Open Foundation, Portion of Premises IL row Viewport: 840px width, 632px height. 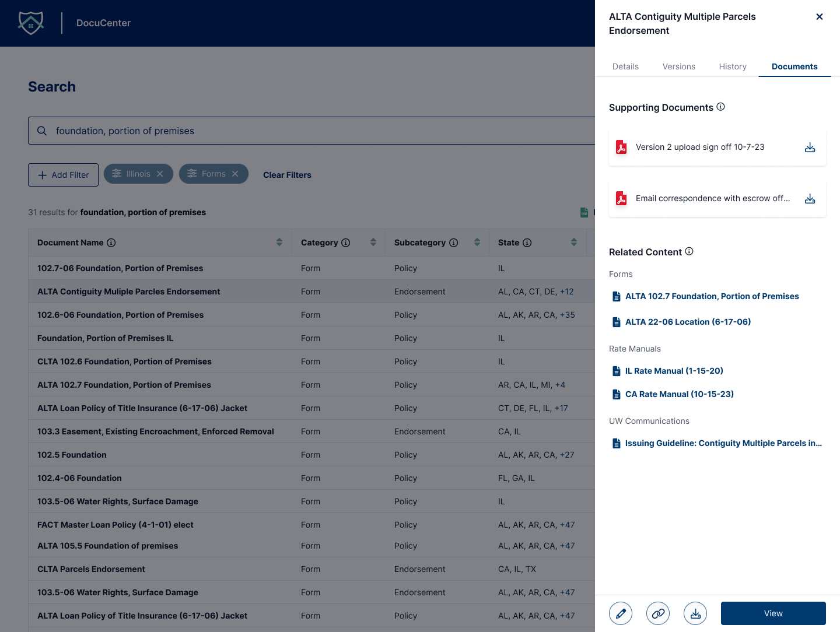pyautogui.click(x=311, y=338)
